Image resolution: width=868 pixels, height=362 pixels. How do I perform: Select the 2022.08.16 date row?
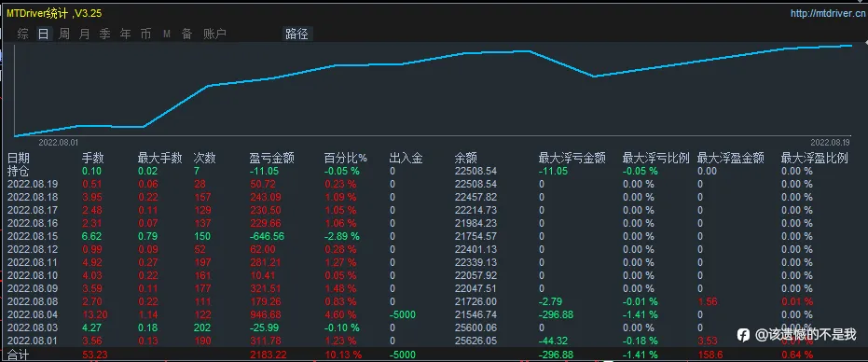pyautogui.click(x=33, y=223)
